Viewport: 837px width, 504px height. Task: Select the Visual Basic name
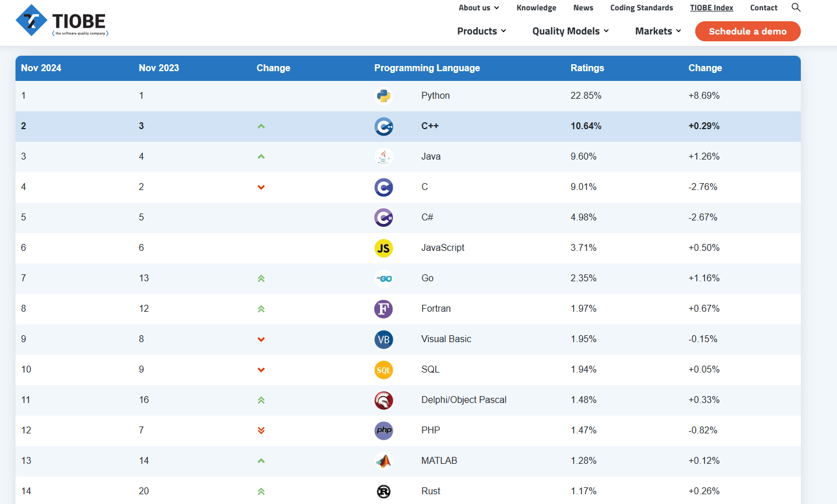click(x=446, y=339)
